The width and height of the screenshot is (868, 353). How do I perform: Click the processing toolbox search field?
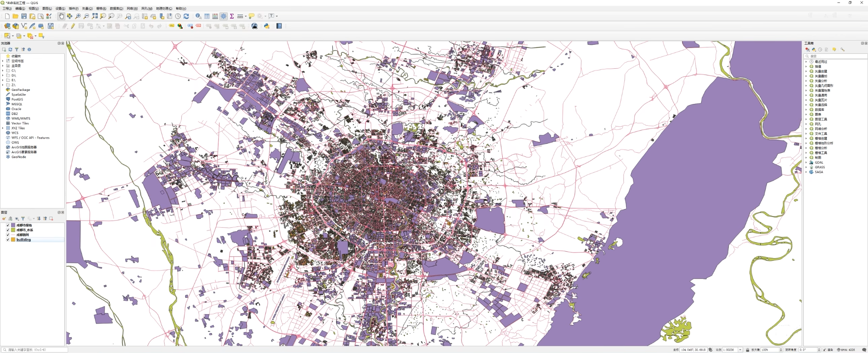[x=836, y=56]
